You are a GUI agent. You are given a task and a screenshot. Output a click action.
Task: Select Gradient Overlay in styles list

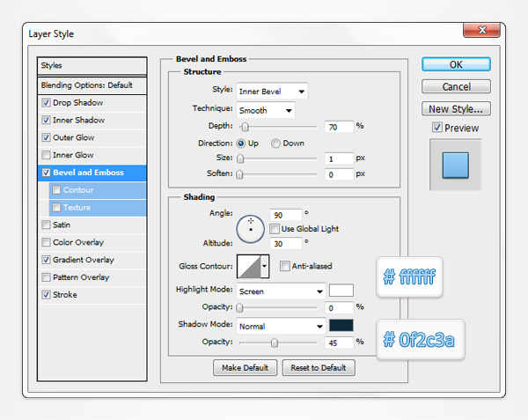(x=84, y=260)
